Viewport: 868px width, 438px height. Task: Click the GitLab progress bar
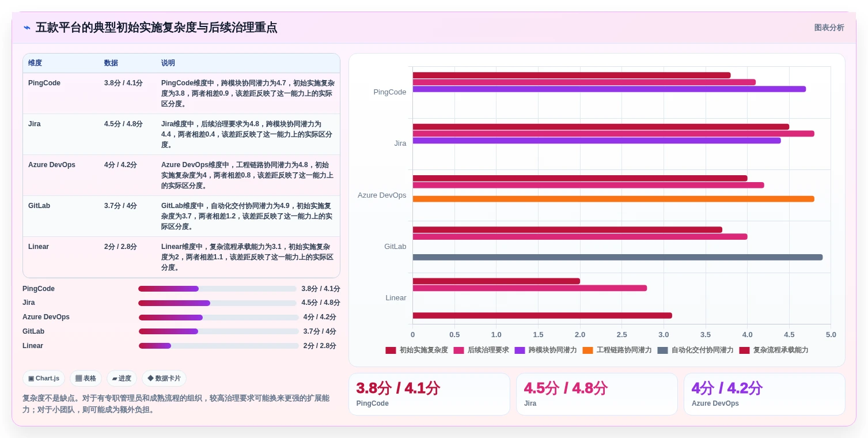pos(218,331)
